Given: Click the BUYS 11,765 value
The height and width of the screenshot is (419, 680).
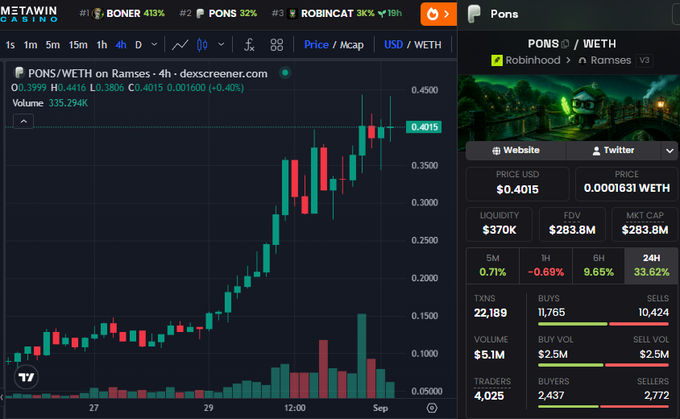Looking at the screenshot, I should click(552, 312).
